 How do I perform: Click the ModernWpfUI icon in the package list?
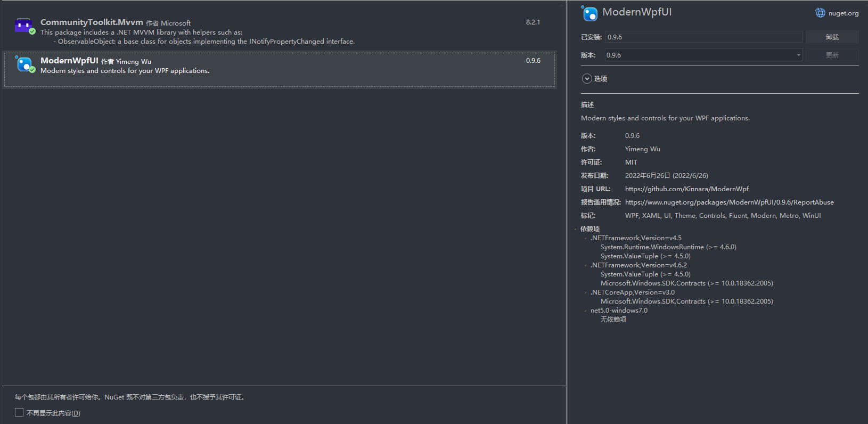pos(24,64)
